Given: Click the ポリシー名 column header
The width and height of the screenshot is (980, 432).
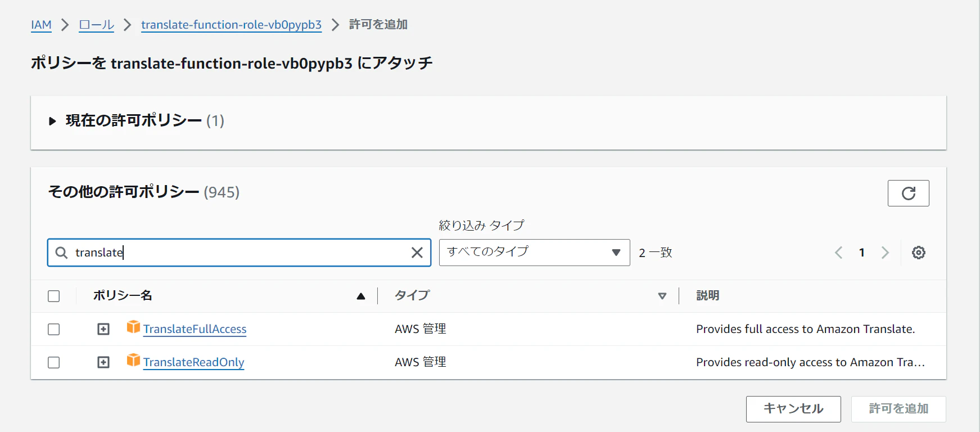Looking at the screenshot, I should [123, 295].
